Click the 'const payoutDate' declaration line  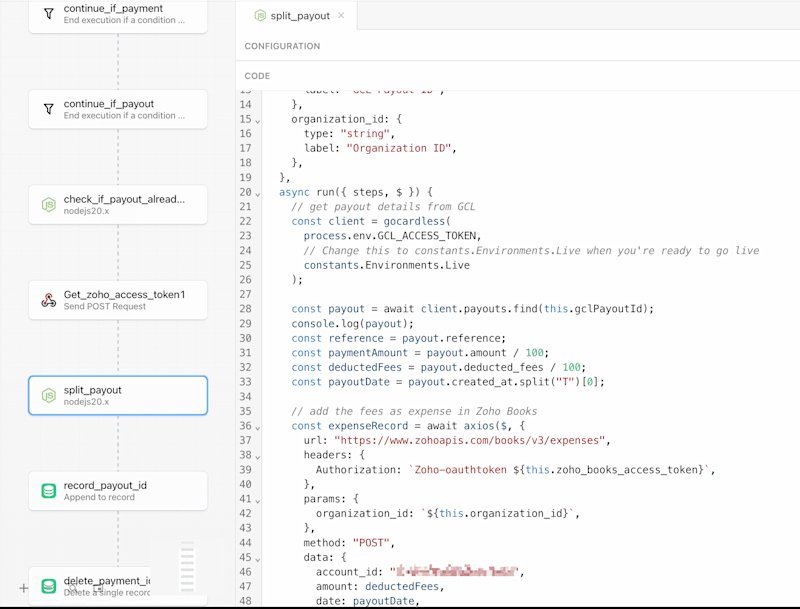pos(448,382)
